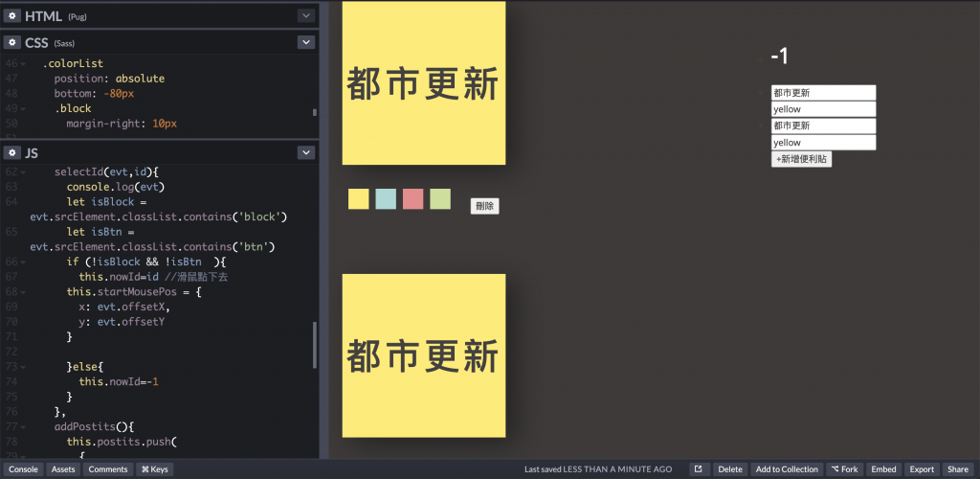Click the .block selector line in CSS

click(73, 109)
